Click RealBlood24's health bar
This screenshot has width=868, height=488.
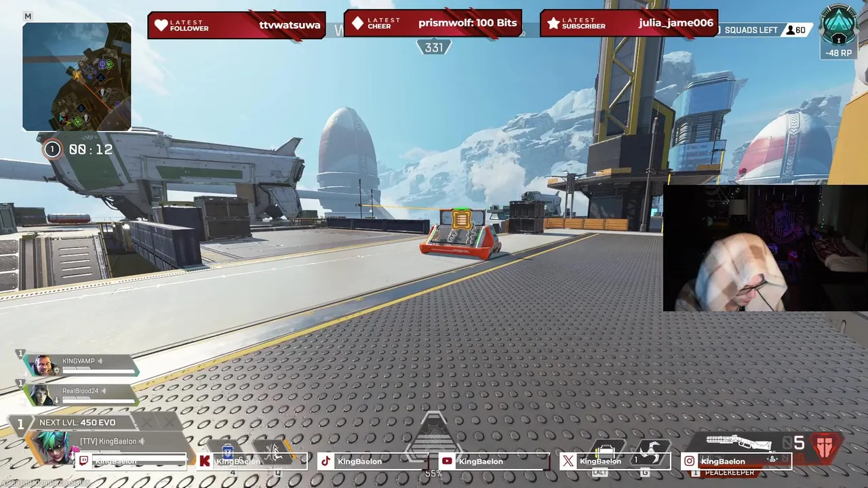(x=99, y=401)
